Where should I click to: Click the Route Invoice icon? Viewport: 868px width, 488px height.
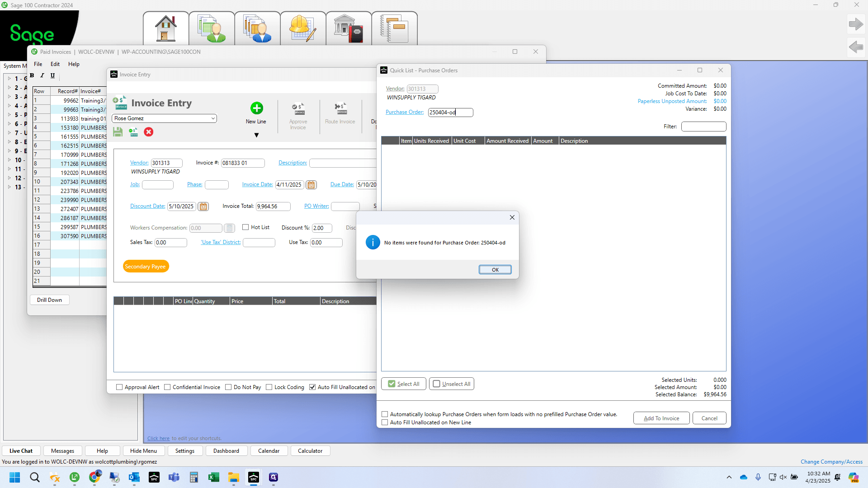[x=340, y=108]
